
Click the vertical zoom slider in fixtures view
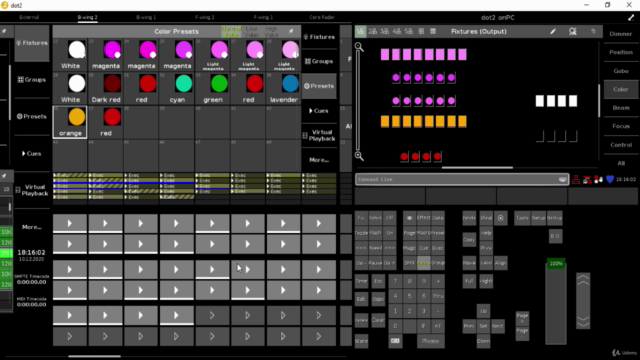pos(358,101)
